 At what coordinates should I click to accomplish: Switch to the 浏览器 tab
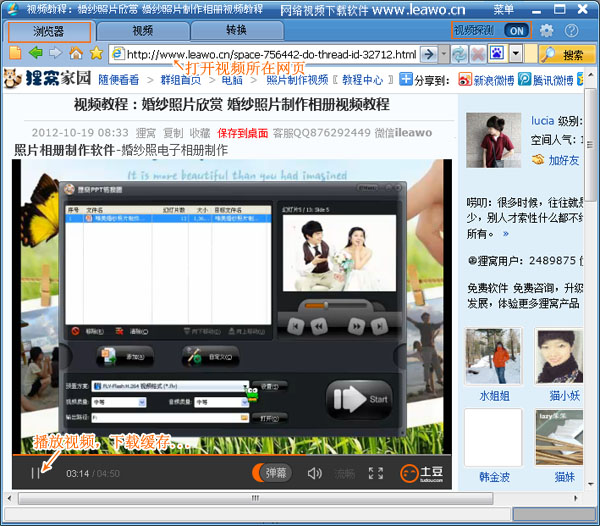(49, 31)
